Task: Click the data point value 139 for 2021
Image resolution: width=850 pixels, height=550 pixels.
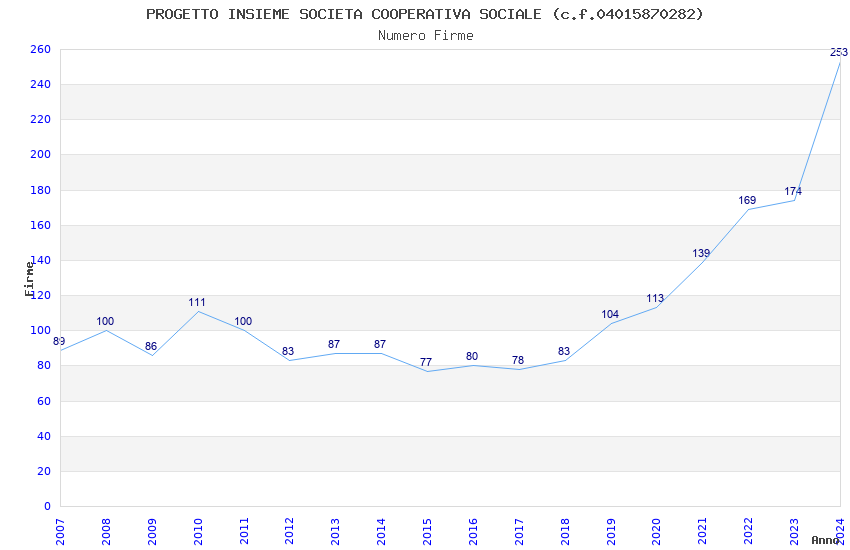Action: (x=701, y=253)
